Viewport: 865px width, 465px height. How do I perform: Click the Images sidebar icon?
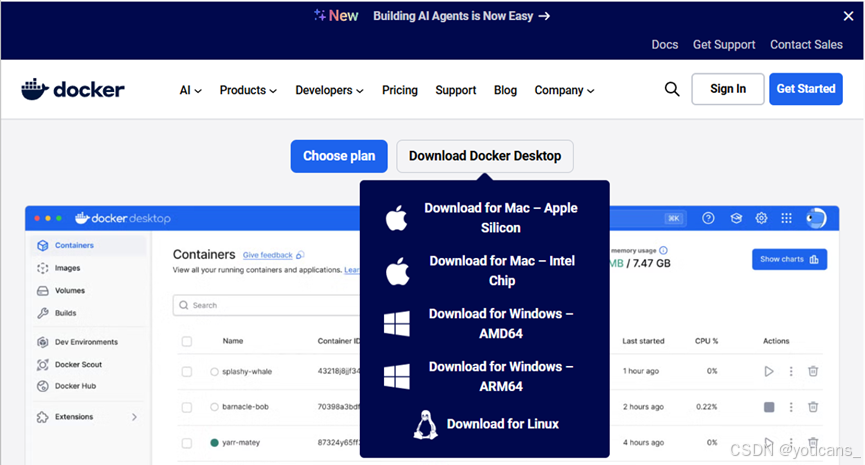[42, 268]
